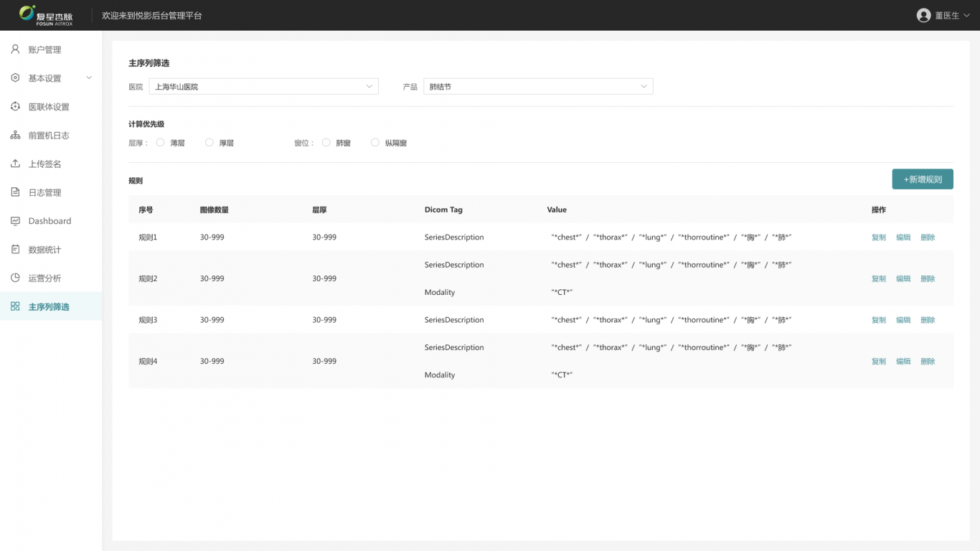The image size is (980, 551).
Task: Click 删除 for 规则1
Action: (928, 237)
